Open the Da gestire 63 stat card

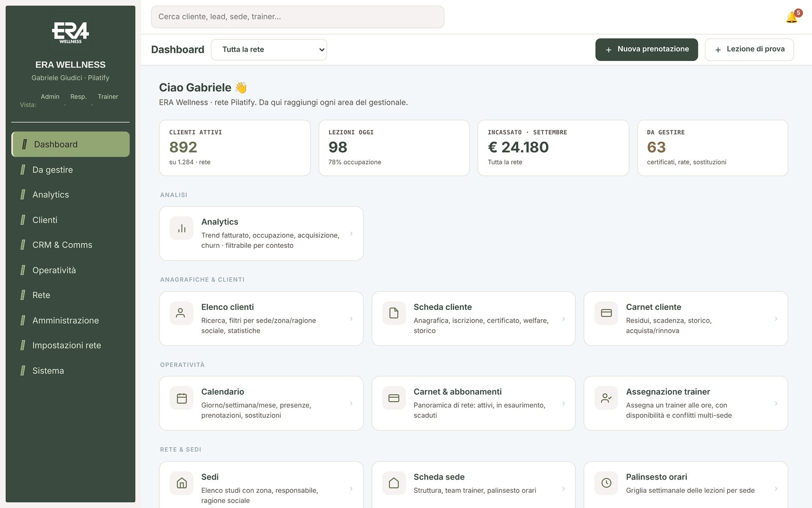713,148
